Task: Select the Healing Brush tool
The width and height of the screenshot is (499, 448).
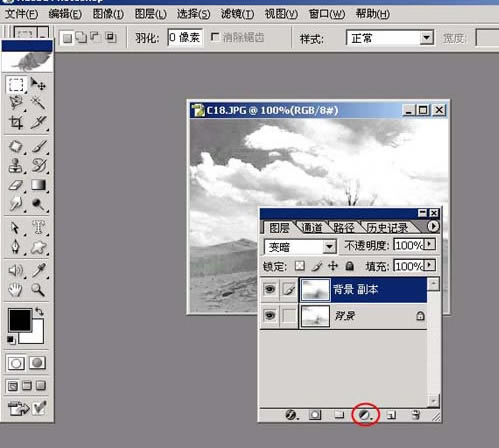Action: 16,147
